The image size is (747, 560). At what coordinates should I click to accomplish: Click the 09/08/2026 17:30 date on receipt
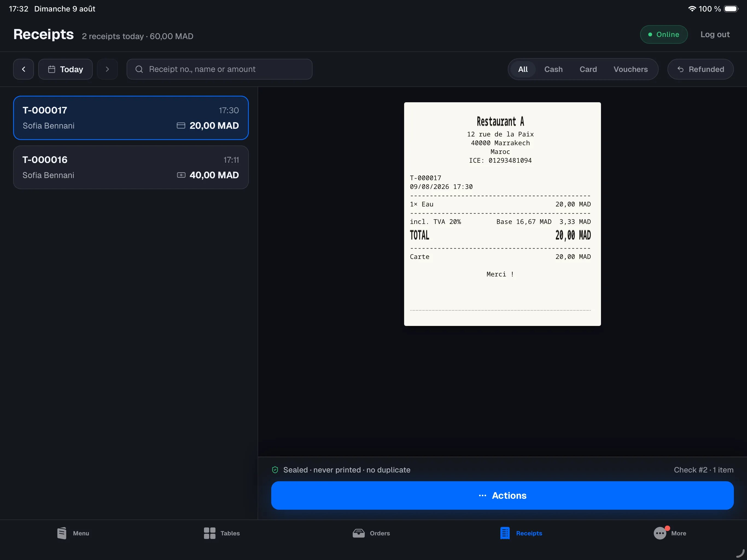(441, 187)
